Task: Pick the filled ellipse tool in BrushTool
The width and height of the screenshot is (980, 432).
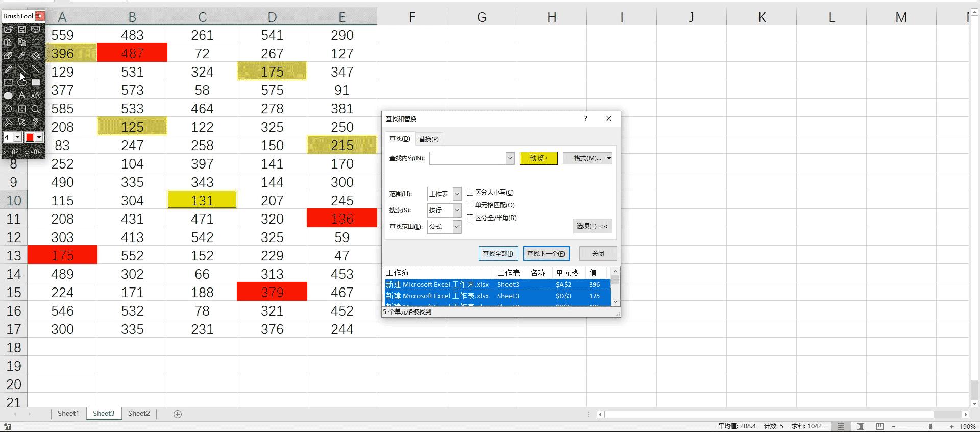Action: point(8,95)
